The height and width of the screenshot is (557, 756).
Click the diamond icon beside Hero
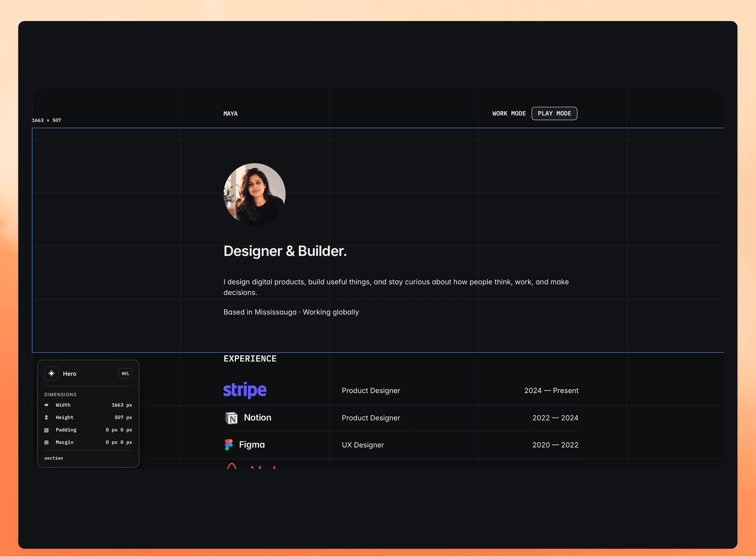pyautogui.click(x=51, y=374)
